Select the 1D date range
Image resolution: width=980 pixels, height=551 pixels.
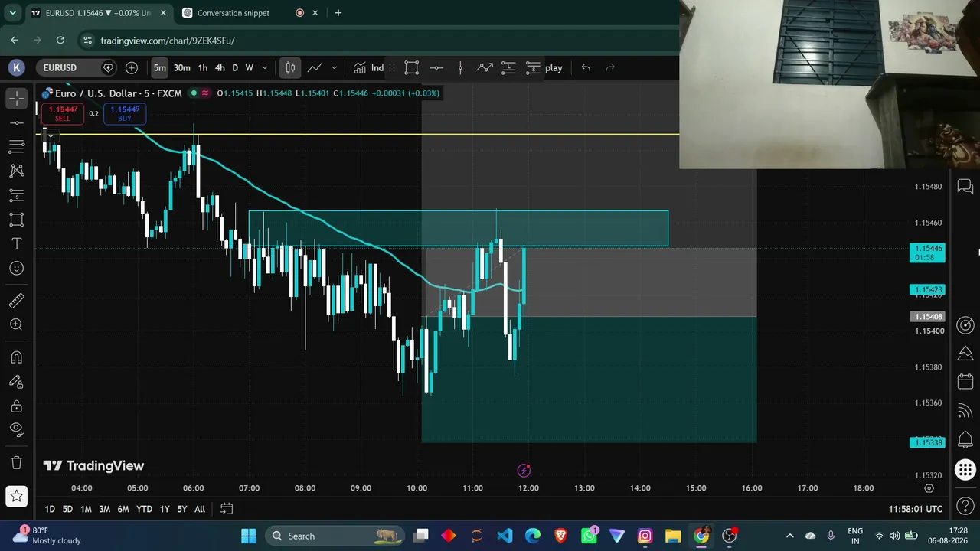[x=50, y=509]
